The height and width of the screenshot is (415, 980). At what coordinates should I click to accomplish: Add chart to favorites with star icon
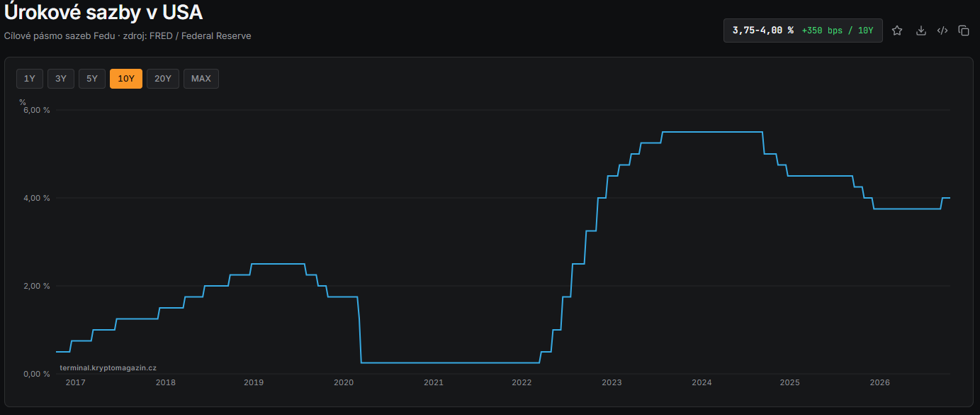[897, 31]
